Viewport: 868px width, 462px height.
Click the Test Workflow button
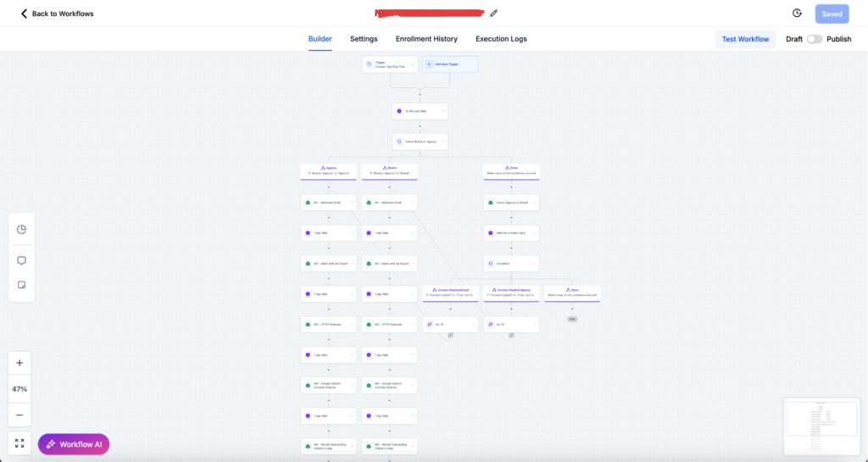pos(745,39)
